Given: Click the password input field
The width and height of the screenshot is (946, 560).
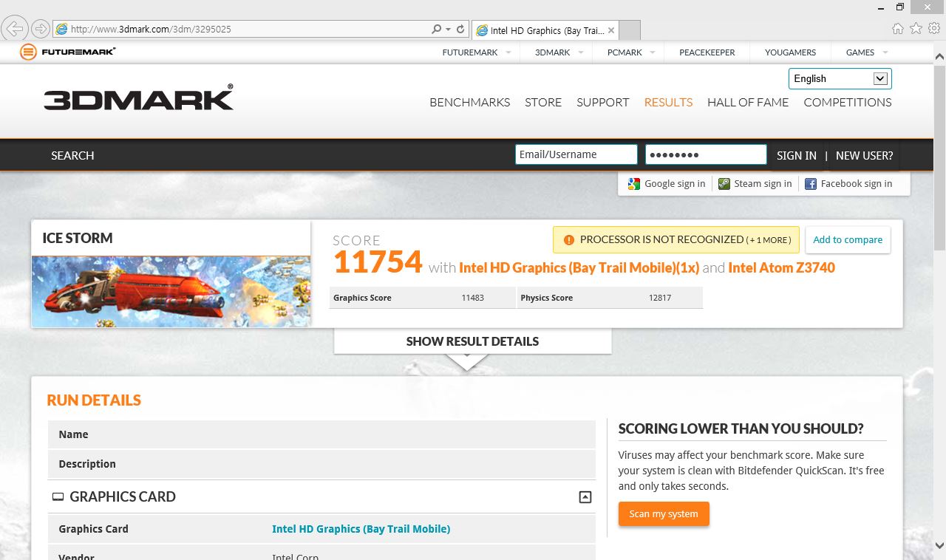Looking at the screenshot, I should (706, 154).
